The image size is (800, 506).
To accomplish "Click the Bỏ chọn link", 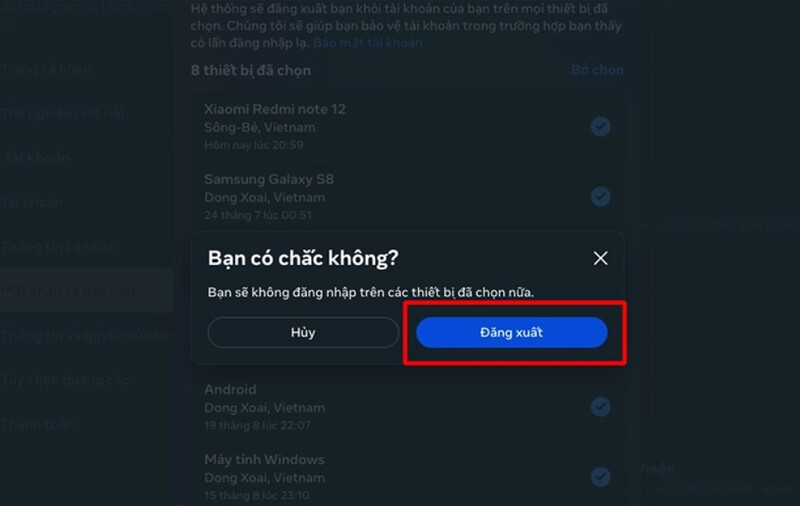I will pyautogui.click(x=597, y=70).
